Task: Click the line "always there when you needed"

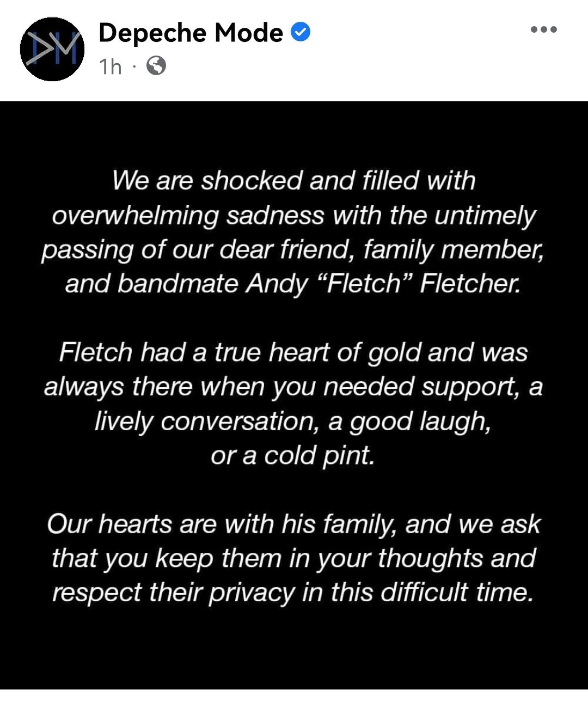Action: point(293,387)
